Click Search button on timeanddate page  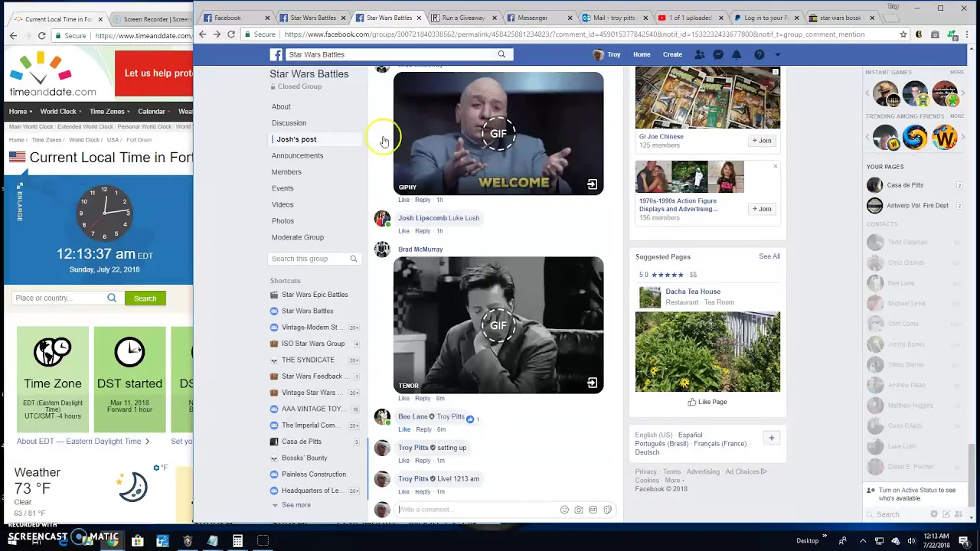tap(145, 298)
